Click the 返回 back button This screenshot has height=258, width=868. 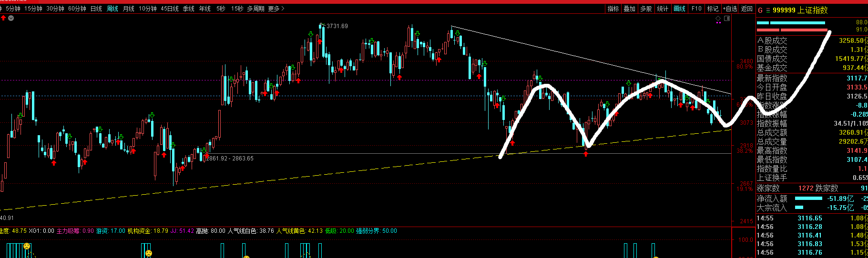click(747, 9)
